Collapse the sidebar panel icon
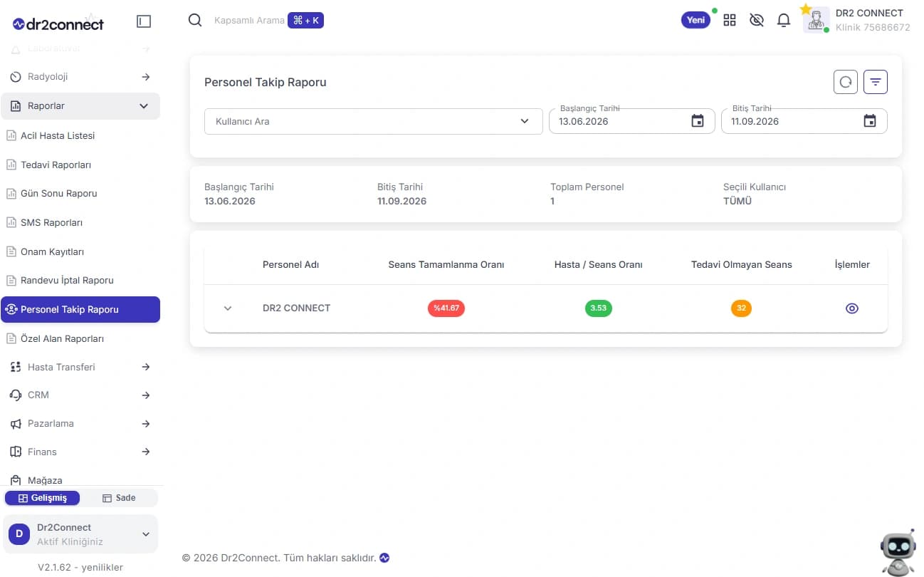Screen dimensions: 924x577 (x=144, y=22)
